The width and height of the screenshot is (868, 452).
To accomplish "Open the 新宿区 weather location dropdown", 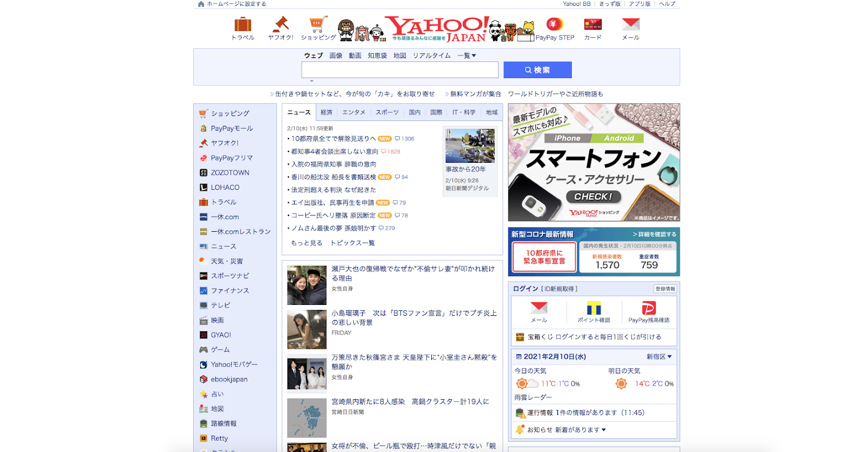I will point(659,356).
